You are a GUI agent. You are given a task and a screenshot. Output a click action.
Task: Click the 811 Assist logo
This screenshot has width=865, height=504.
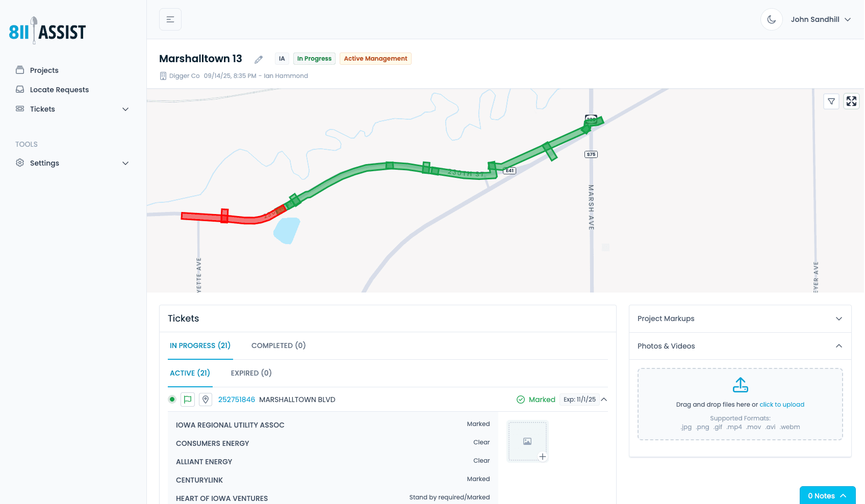click(47, 31)
